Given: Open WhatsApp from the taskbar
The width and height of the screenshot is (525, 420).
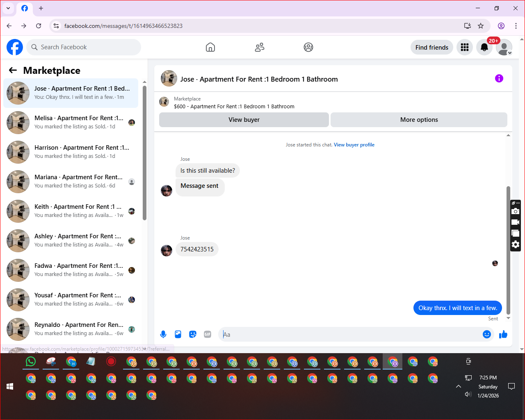Looking at the screenshot, I should [x=31, y=361].
